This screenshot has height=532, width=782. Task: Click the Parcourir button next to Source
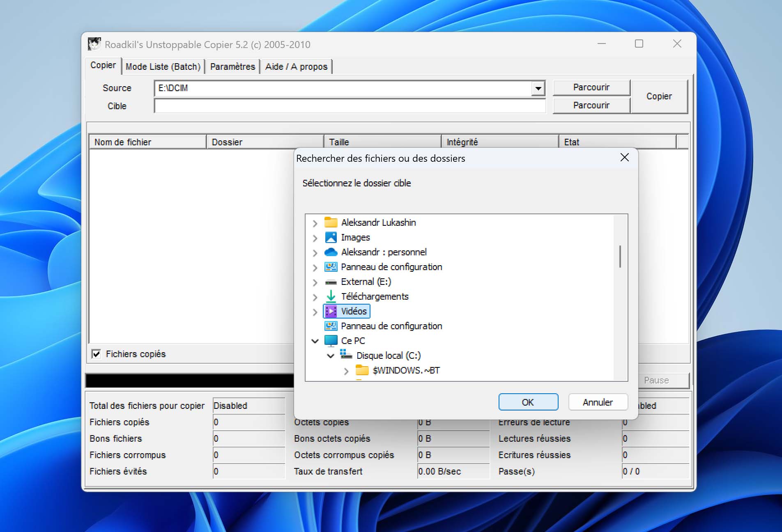pos(591,87)
